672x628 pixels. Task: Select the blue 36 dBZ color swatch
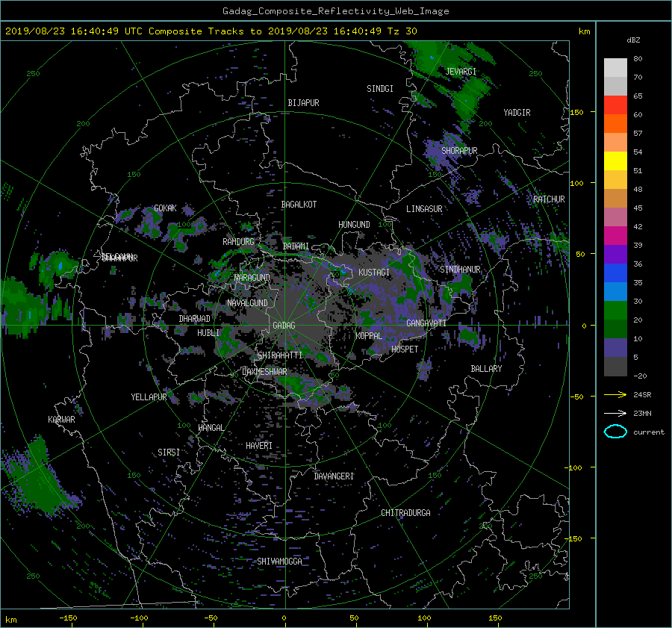pos(615,273)
